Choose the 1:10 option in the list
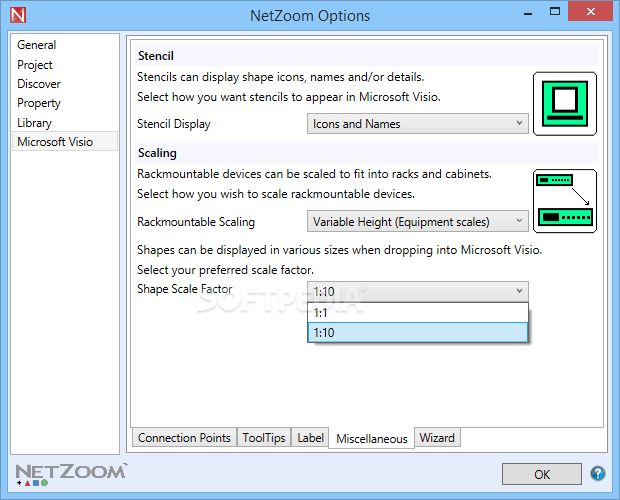This screenshot has height=500, width=620. point(418,332)
